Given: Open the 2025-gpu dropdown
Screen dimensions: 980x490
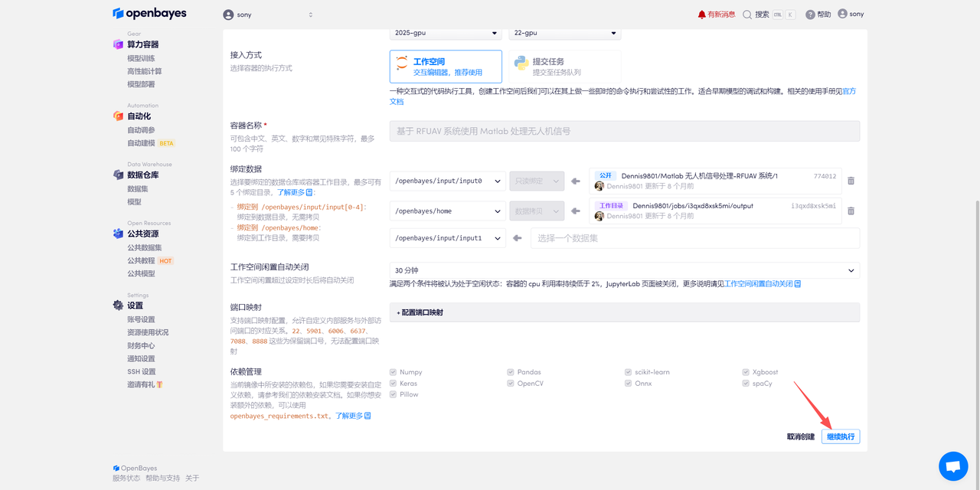Looking at the screenshot, I should point(446,34).
